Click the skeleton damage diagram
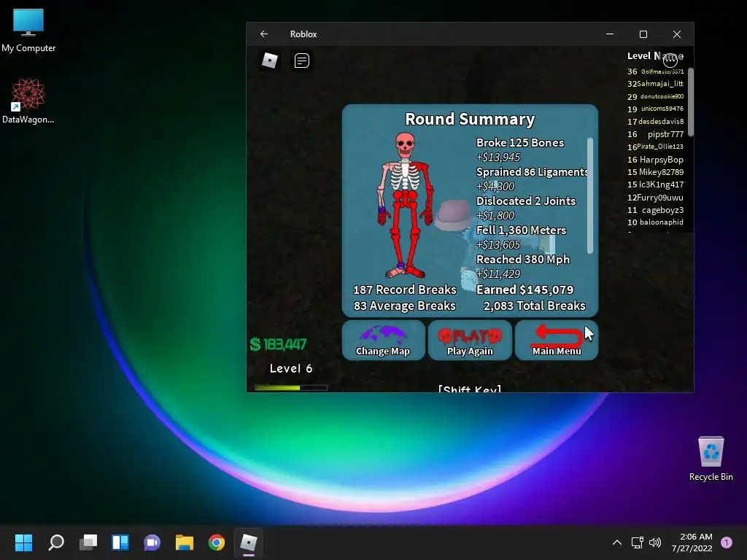 tap(406, 205)
